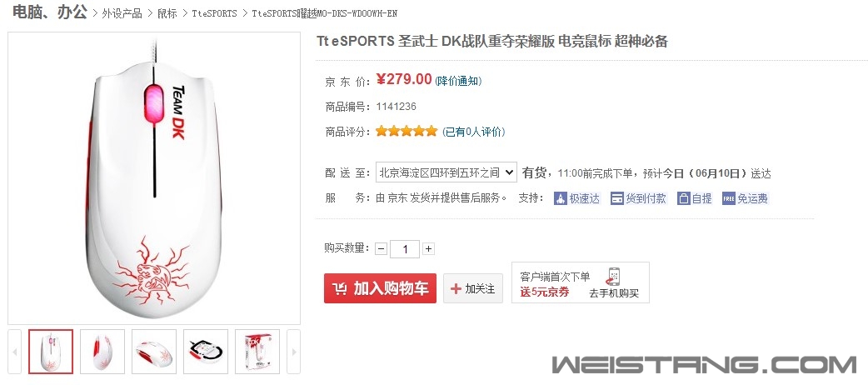Click inside the purchase quantity input field
This screenshot has width=868, height=385.
point(405,248)
